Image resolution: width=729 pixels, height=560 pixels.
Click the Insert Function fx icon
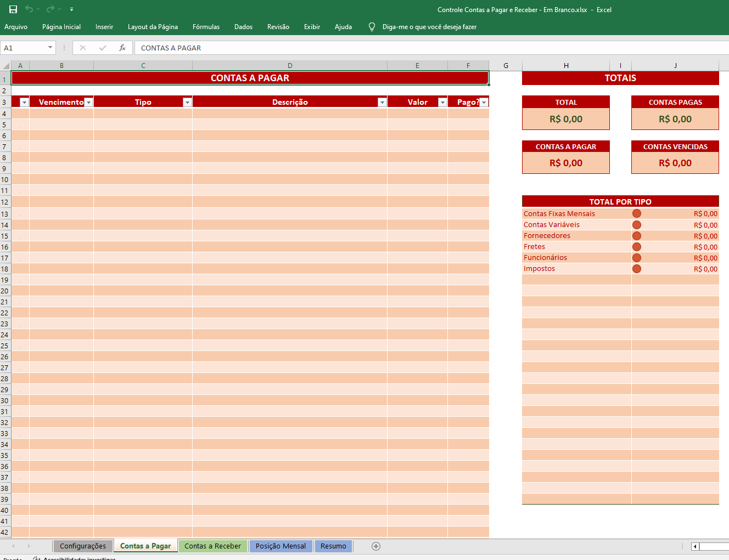(122, 48)
